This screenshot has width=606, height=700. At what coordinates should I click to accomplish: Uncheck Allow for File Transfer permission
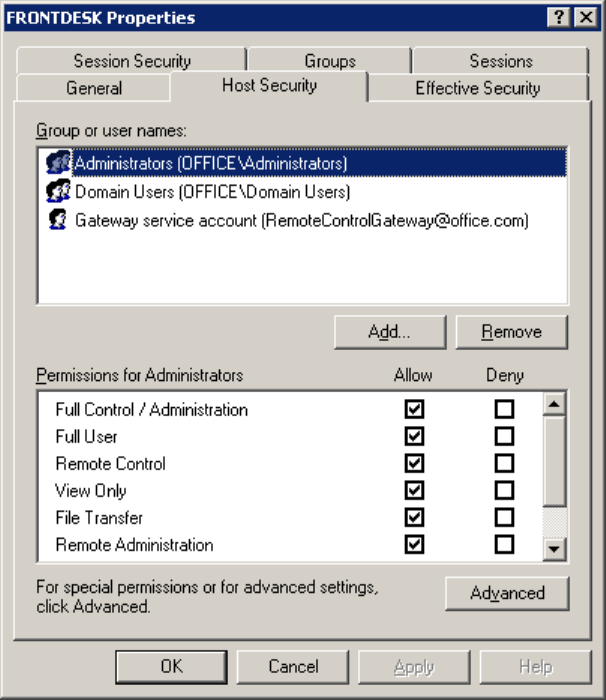[414, 517]
